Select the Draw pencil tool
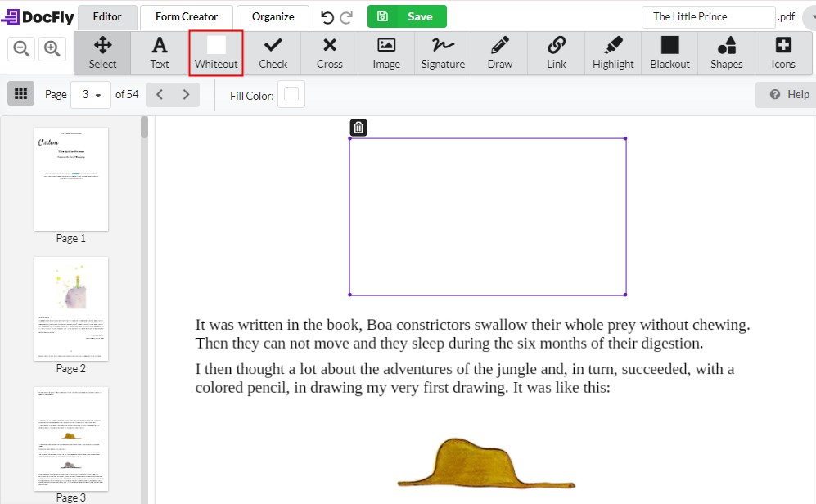Screen dimensions: 816x504 [499, 53]
